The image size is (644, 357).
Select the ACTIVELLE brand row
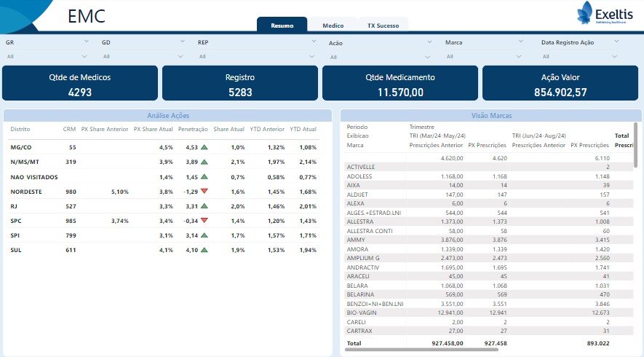click(x=489, y=167)
